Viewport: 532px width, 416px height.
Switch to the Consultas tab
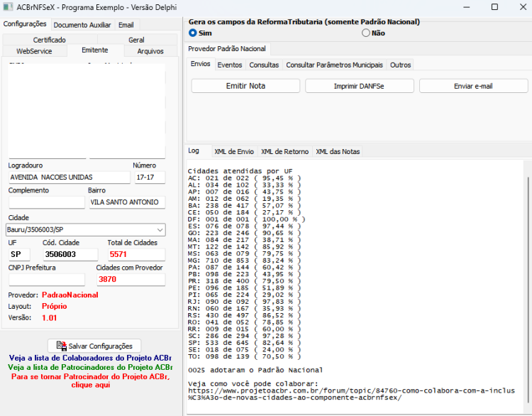pos(264,65)
